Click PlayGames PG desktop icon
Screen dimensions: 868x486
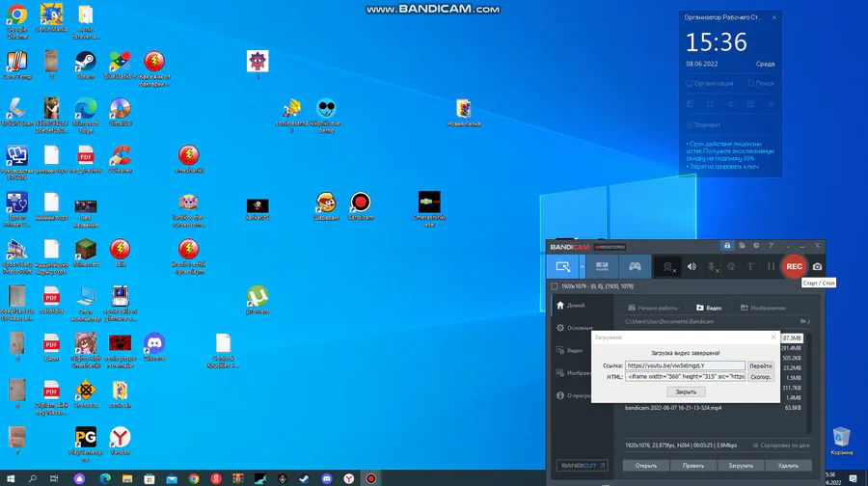coord(85,445)
